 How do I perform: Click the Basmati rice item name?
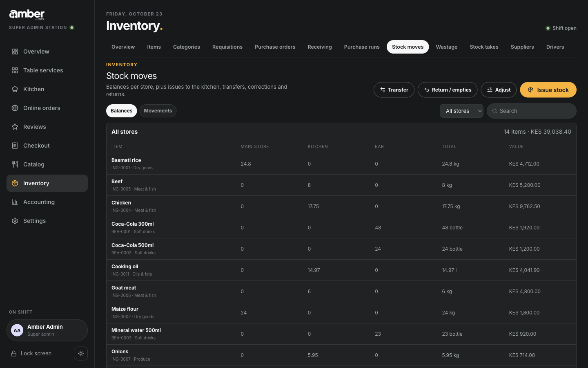click(126, 160)
